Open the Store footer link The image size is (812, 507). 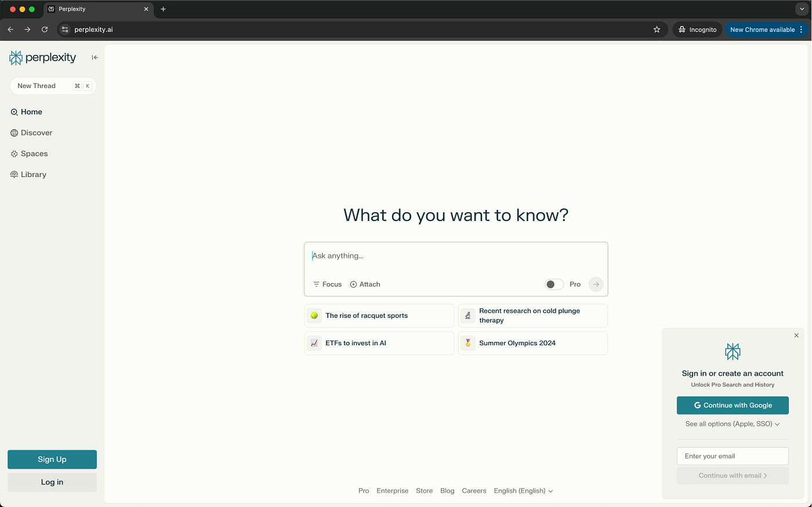tap(425, 491)
